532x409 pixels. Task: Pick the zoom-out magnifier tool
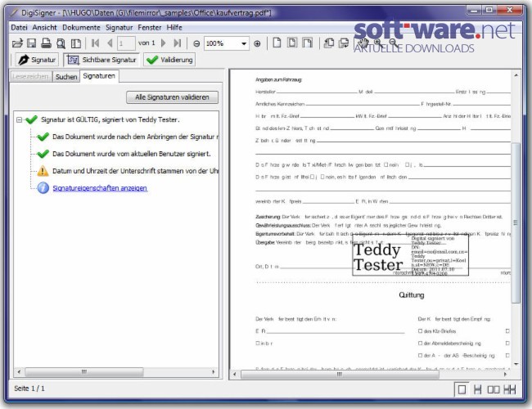point(393,43)
